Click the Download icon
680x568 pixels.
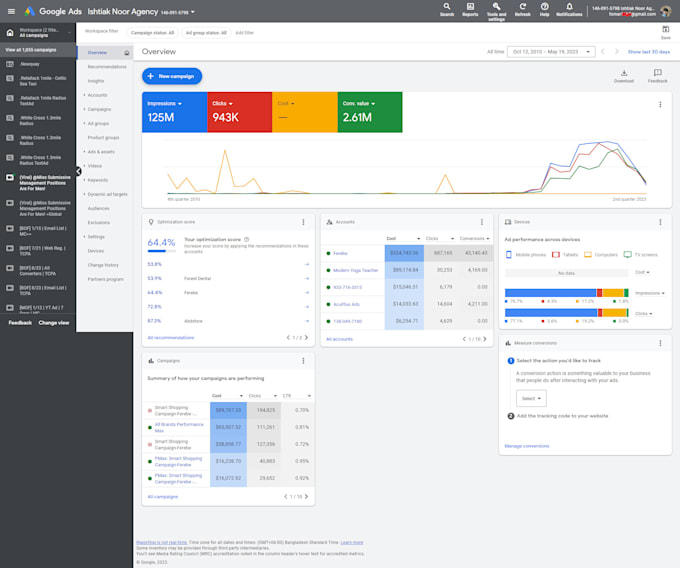pos(624,75)
